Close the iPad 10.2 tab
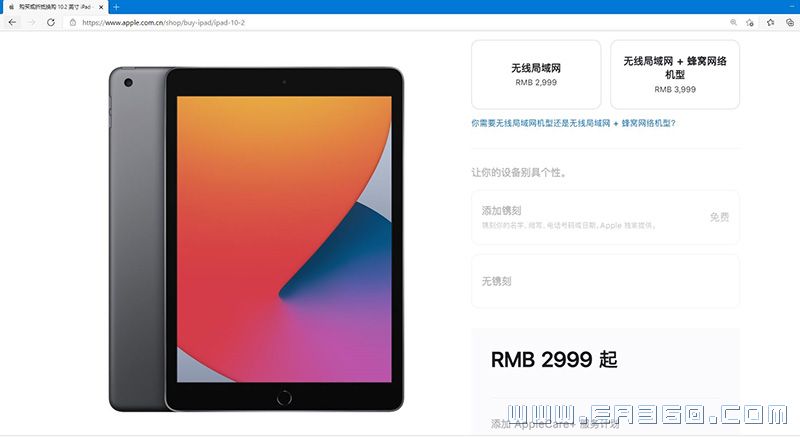 click(101, 7)
